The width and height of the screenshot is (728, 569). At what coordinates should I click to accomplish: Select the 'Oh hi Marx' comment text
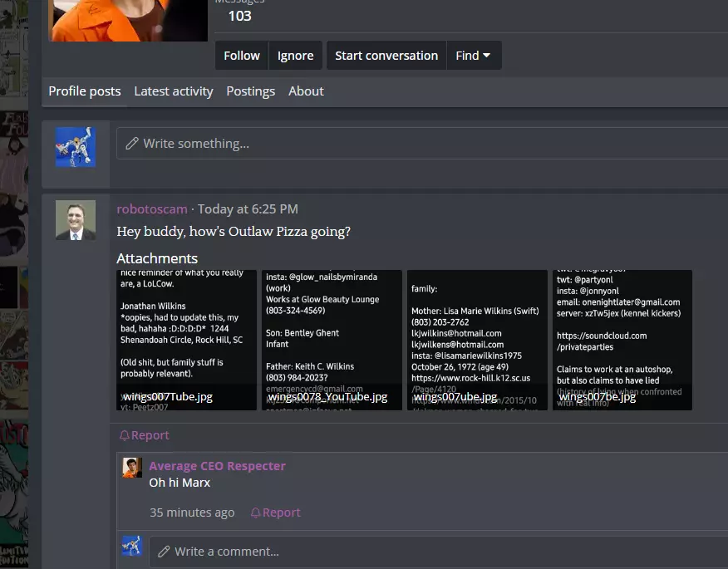coord(180,483)
